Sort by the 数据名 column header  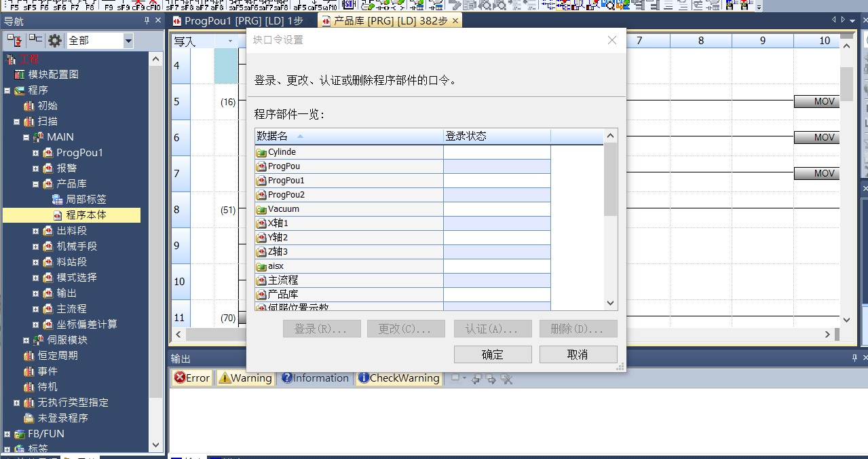pos(349,136)
